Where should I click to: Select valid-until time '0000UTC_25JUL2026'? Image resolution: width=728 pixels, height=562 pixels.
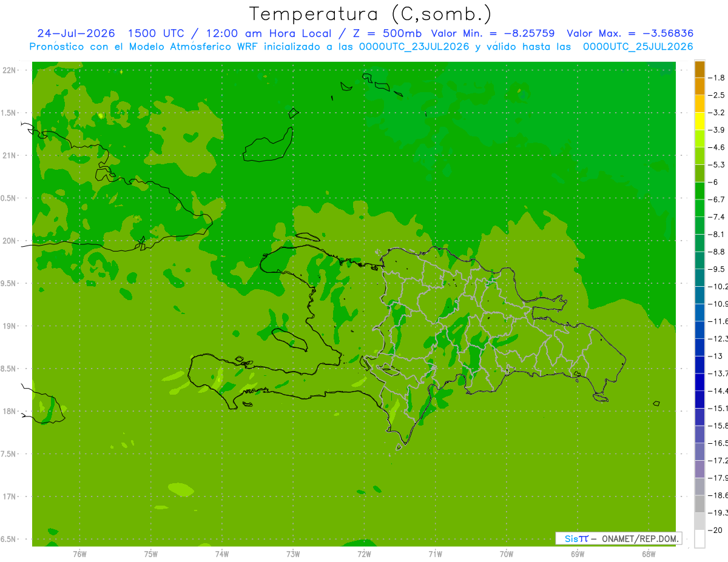point(638,47)
